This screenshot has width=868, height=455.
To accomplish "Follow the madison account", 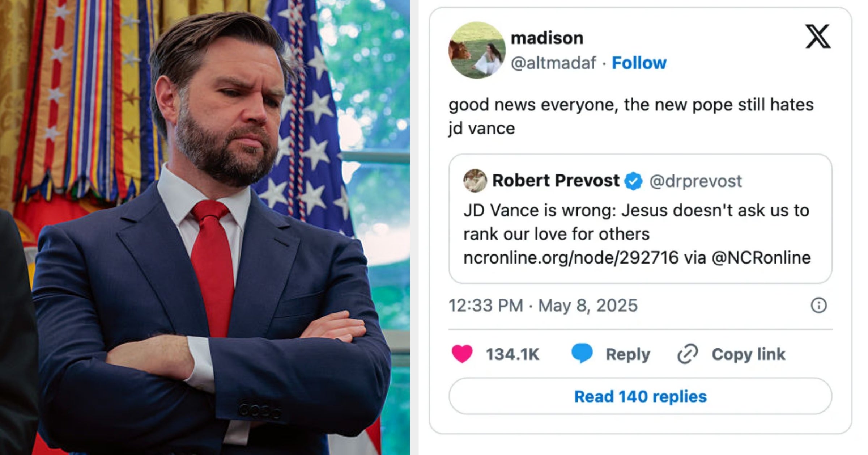I will 639,63.
